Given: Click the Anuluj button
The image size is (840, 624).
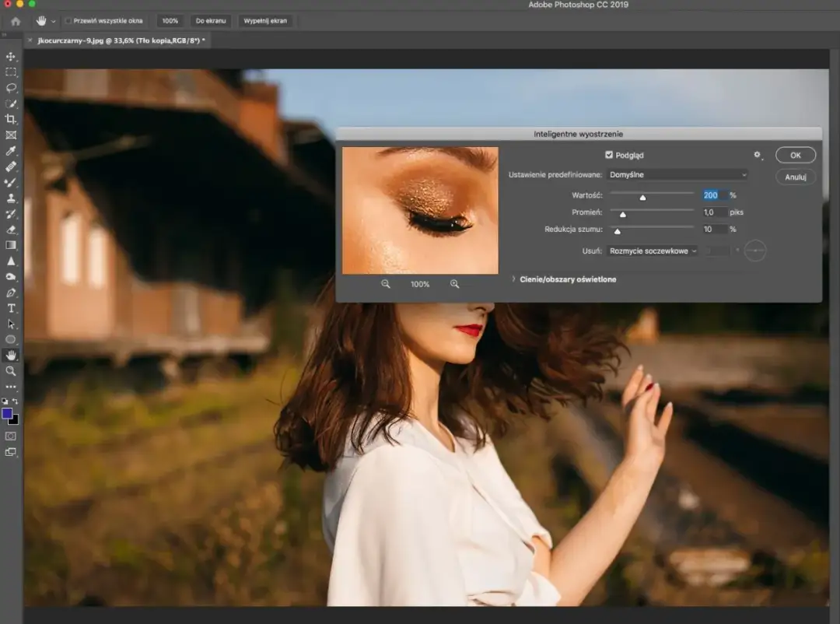Looking at the screenshot, I should point(796,177).
